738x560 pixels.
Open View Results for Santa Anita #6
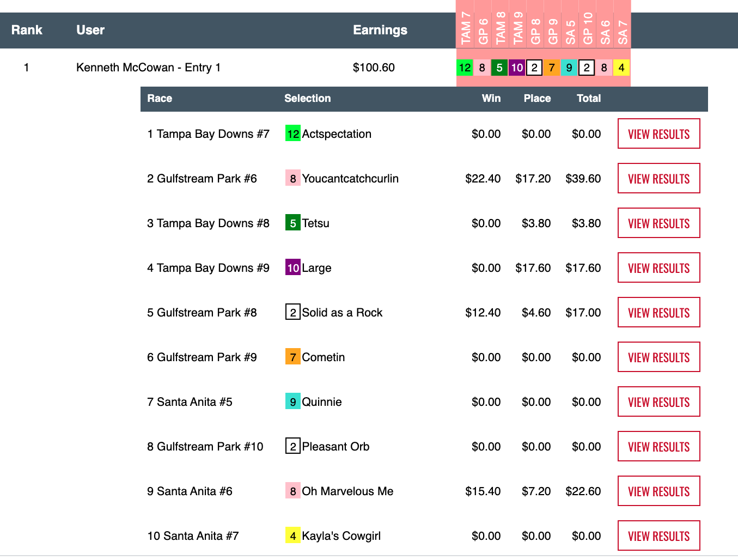pyautogui.click(x=658, y=491)
